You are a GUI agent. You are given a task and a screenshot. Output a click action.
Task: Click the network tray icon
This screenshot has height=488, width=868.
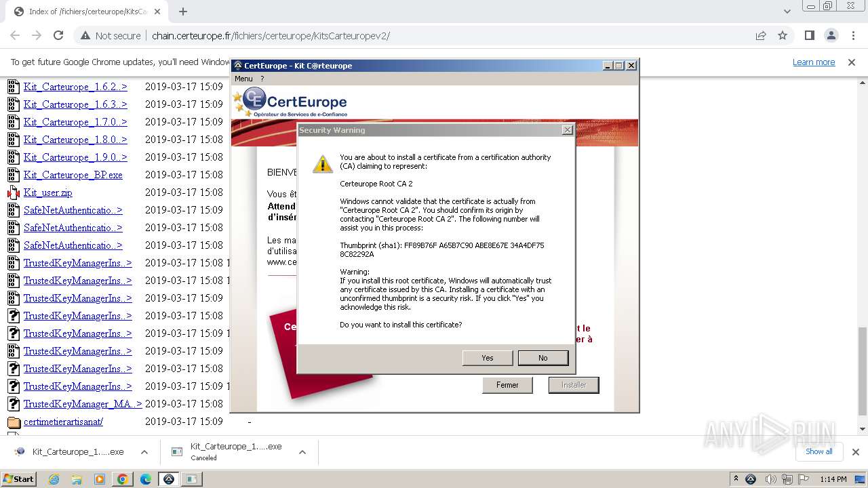(787, 479)
